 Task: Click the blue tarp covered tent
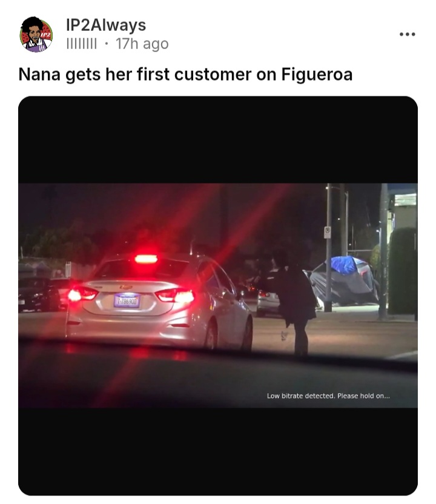point(344,281)
